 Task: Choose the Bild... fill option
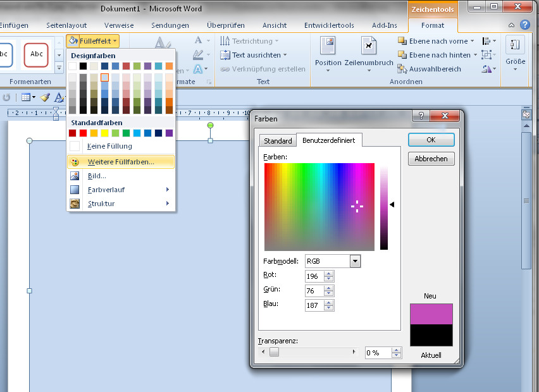[97, 176]
